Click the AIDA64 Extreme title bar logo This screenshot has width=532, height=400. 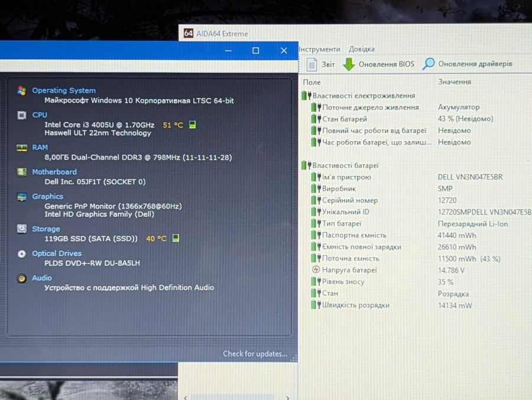coord(189,33)
